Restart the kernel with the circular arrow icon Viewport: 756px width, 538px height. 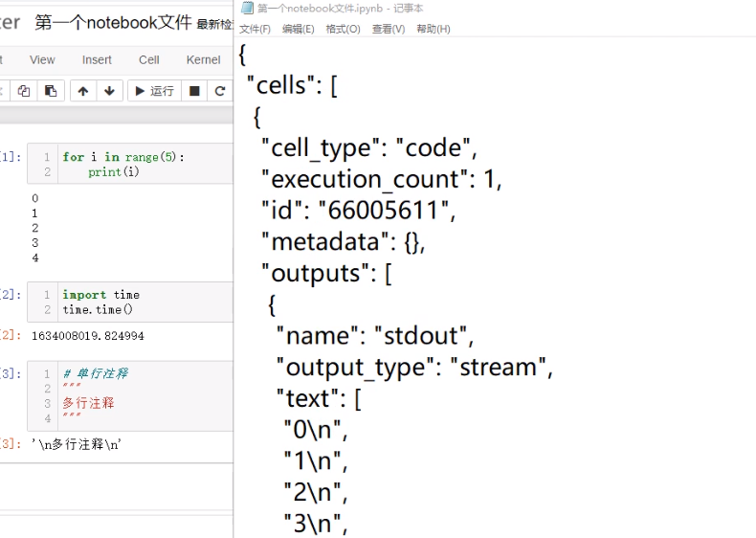tap(220, 91)
